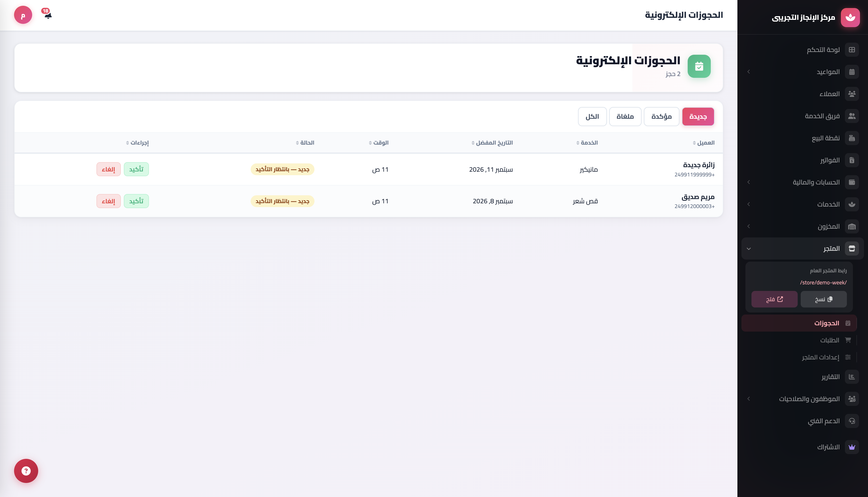The image size is (868, 497).
Task: Click the الفواتير invoices icon
Action: (852, 160)
